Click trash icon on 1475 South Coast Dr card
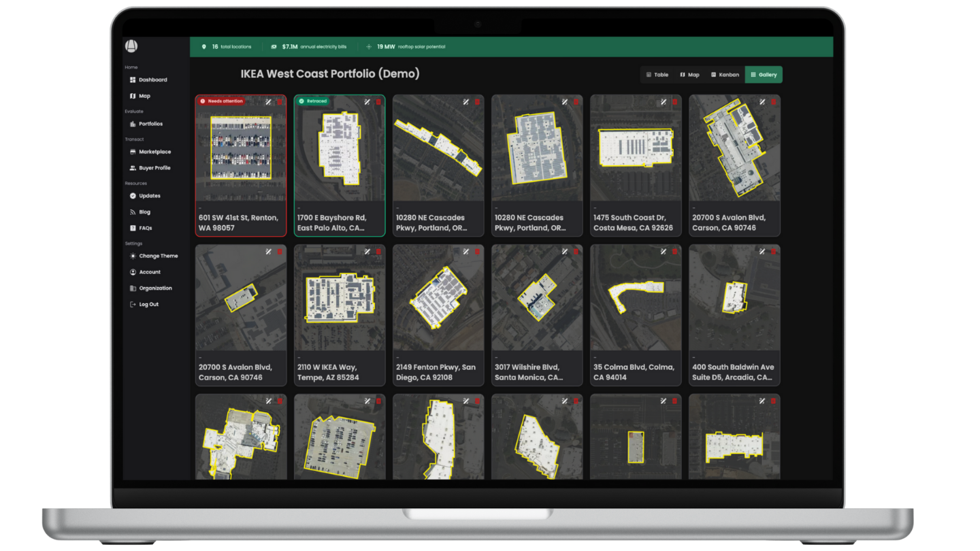The width and height of the screenshot is (980, 551). click(x=674, y=102)
